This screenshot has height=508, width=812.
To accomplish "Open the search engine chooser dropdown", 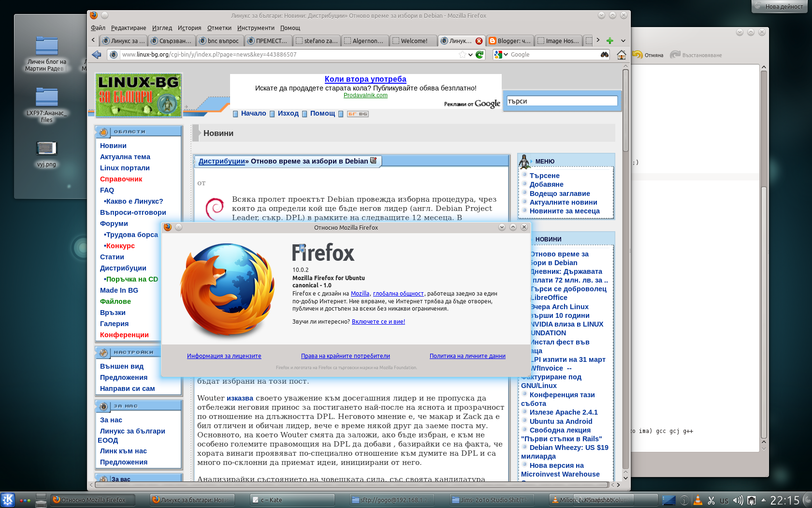I will pyautogui.click(x=506, y=55).
